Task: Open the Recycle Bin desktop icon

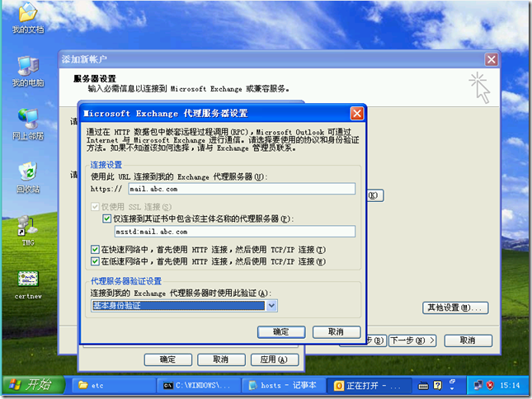Action: tap(28, 178)
